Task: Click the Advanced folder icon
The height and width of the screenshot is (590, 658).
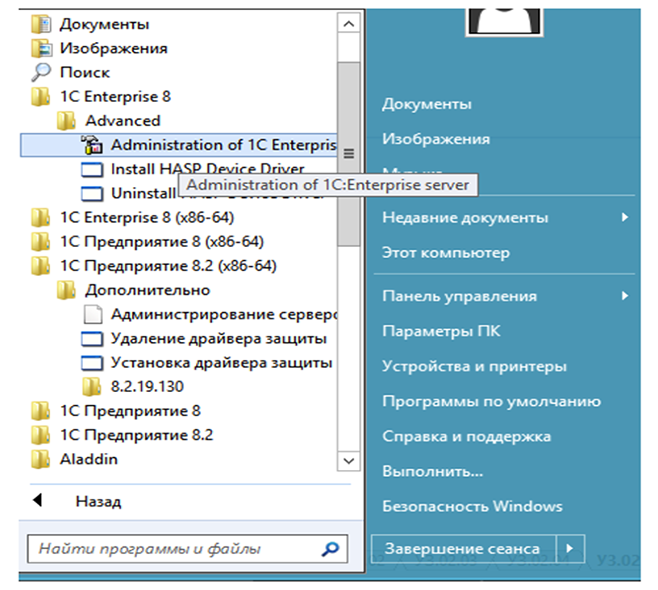Action: [66, 121]
